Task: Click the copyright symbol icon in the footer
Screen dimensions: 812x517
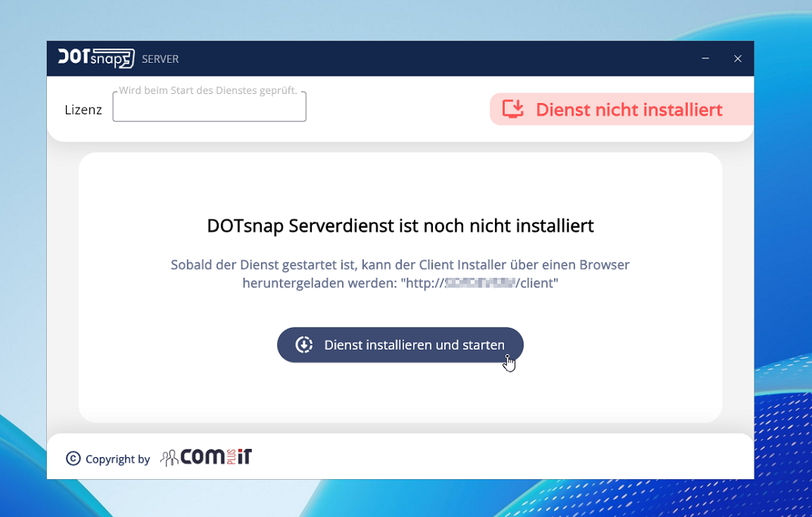Action: click(73, 458)
